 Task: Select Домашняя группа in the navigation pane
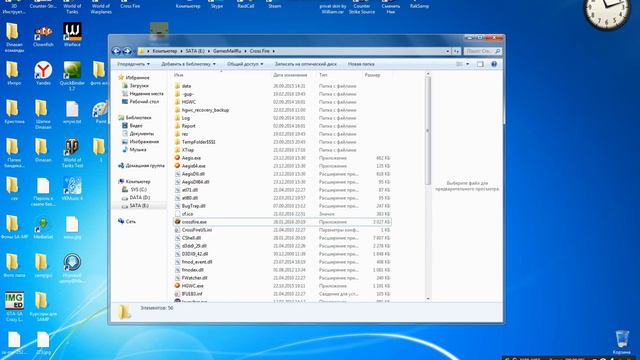[145, 166]
